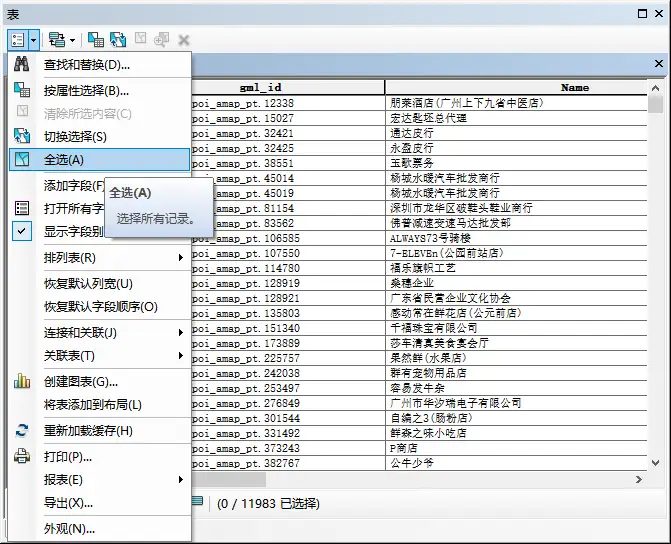Screen dimensions: 671x544
Task: Click the show selected records icon
Action: (197, 501)
